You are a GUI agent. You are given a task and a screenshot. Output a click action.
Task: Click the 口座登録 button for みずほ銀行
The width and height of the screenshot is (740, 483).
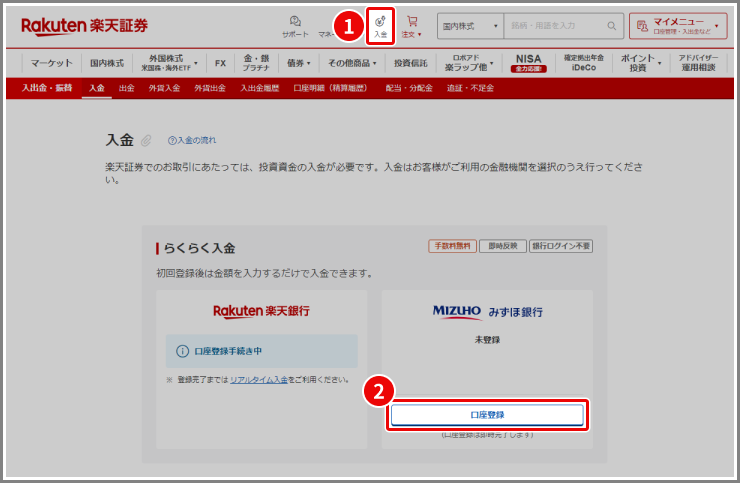tap(487, 415)
